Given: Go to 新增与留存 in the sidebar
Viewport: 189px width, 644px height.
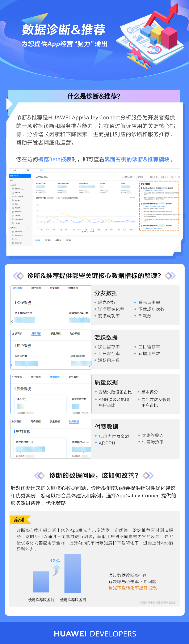Looking at the screenshot, I should tap(17, 212).
